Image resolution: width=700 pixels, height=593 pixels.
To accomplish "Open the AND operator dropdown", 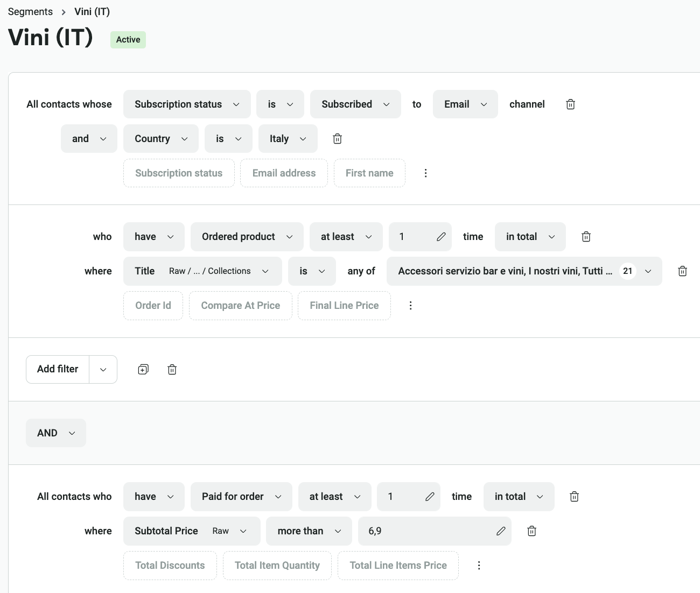I will 55,433.
